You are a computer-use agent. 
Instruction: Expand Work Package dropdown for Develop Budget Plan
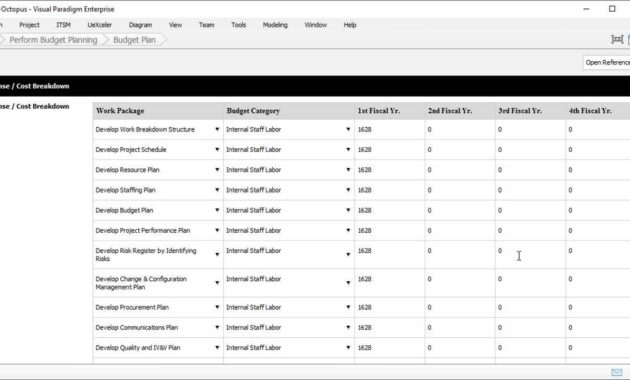pos(217,210)
